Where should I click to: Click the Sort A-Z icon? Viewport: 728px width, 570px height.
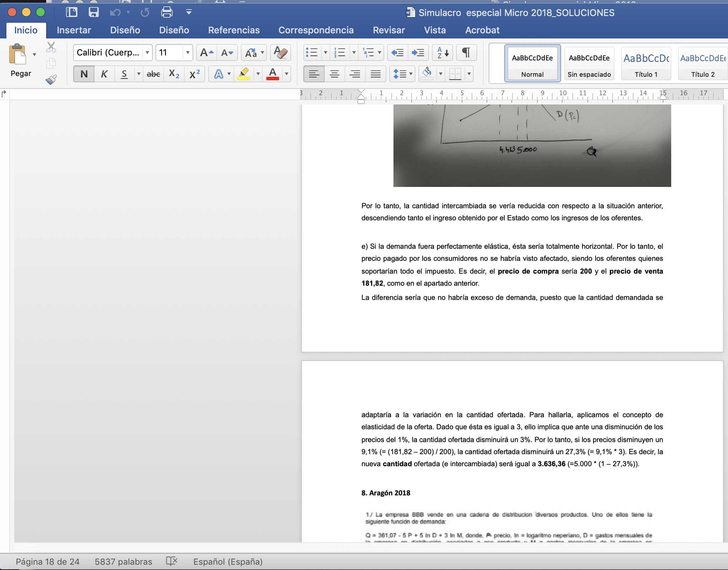tap(442, 53)
